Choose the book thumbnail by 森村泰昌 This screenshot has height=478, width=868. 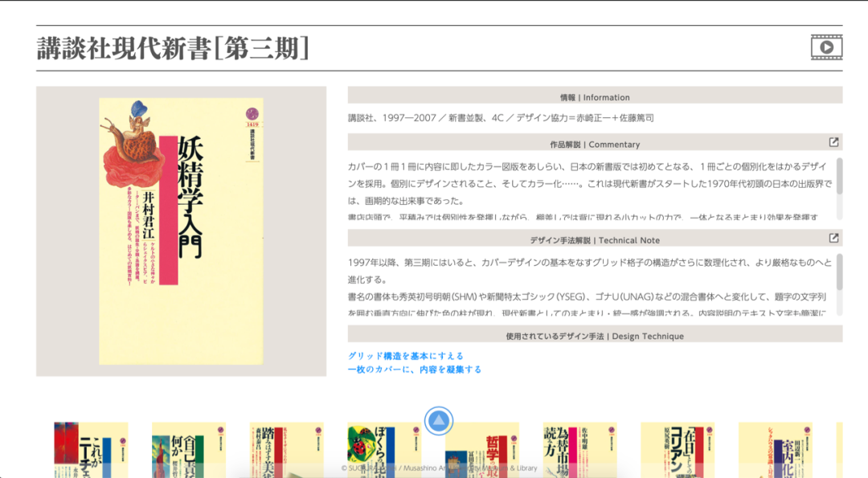click(287, 450)
